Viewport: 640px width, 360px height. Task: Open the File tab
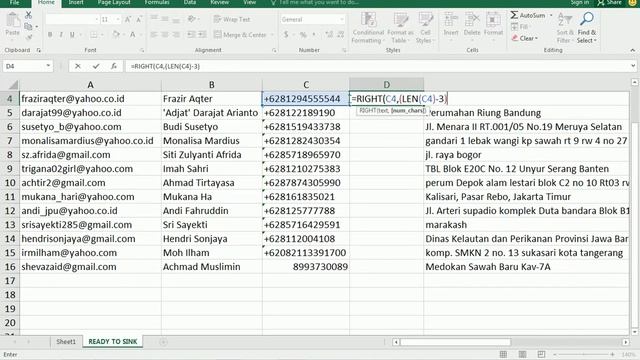(14, 2)
